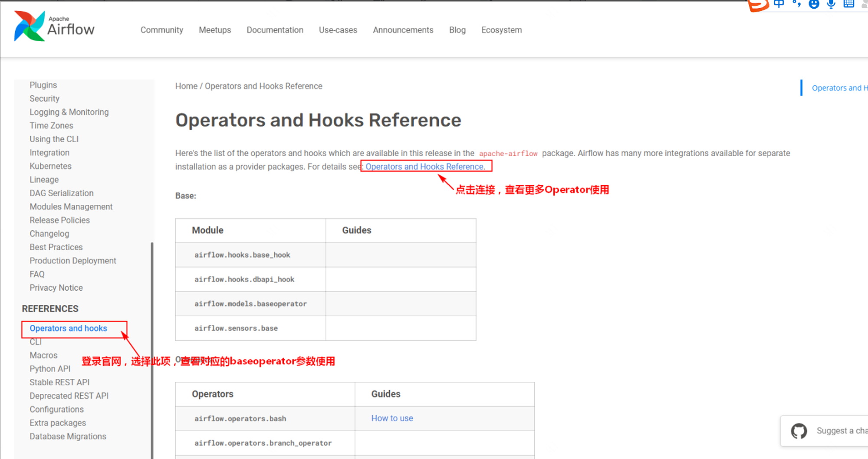
Task: Open the Sogou soft keyboard icon
Action: 848,4
